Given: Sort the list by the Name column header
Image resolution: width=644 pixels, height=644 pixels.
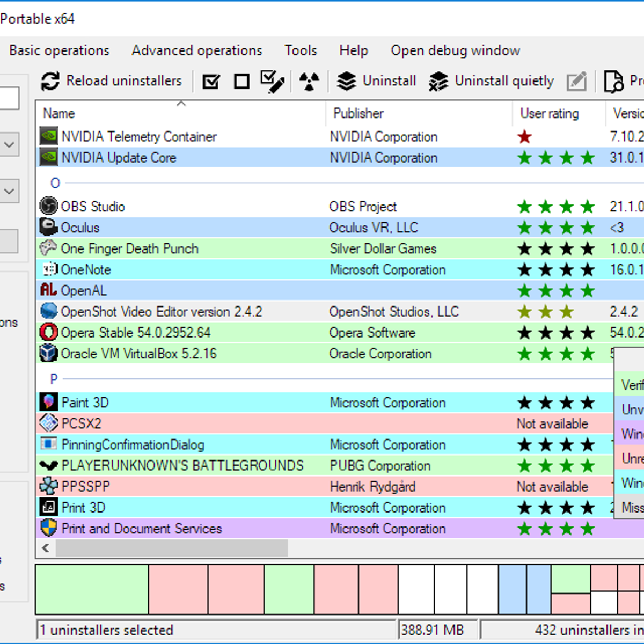Looking at the screenshot, I should point(181,113).
